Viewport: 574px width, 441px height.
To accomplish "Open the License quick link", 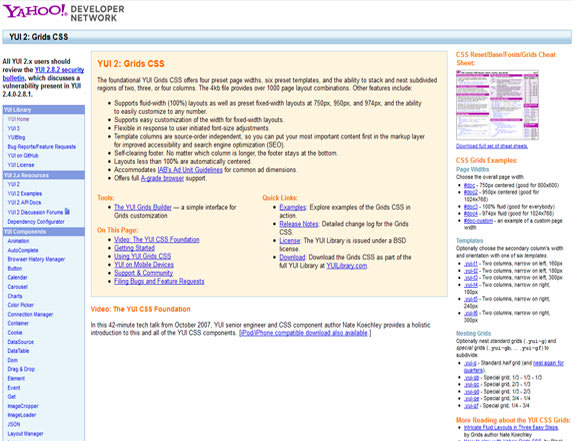I will pyautogui.click(x=290, y=241).
